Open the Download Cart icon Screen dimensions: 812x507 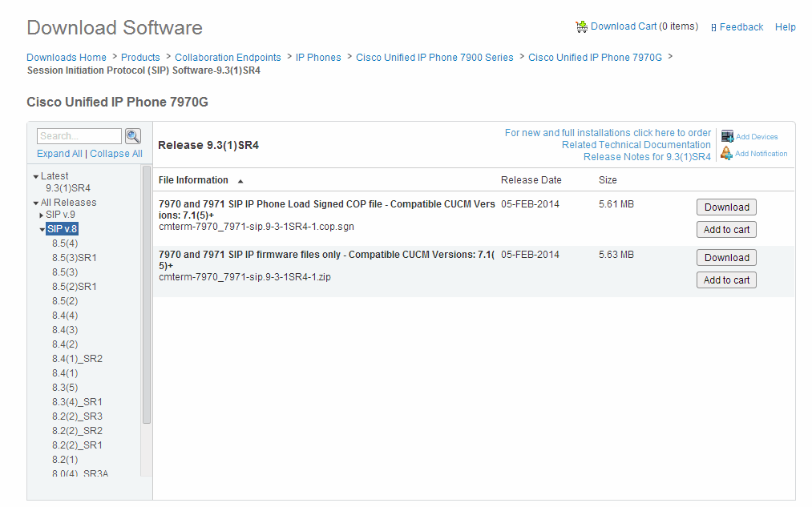pos(581,27)
